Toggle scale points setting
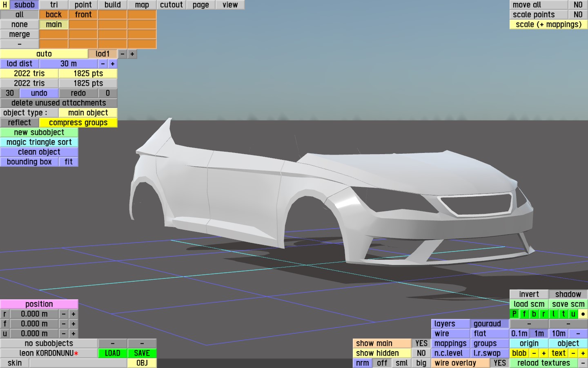 pyautogui.click(x=578, y=15)
